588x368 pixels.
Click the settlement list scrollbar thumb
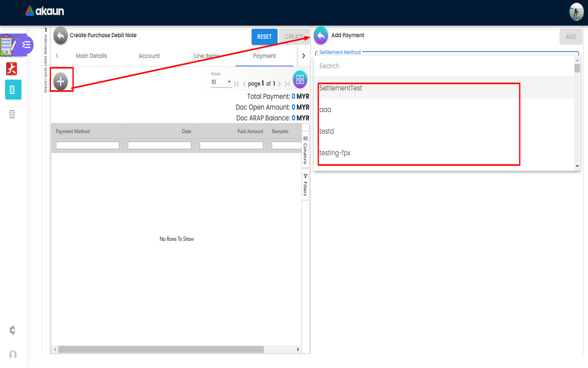[x=577, y=68]
